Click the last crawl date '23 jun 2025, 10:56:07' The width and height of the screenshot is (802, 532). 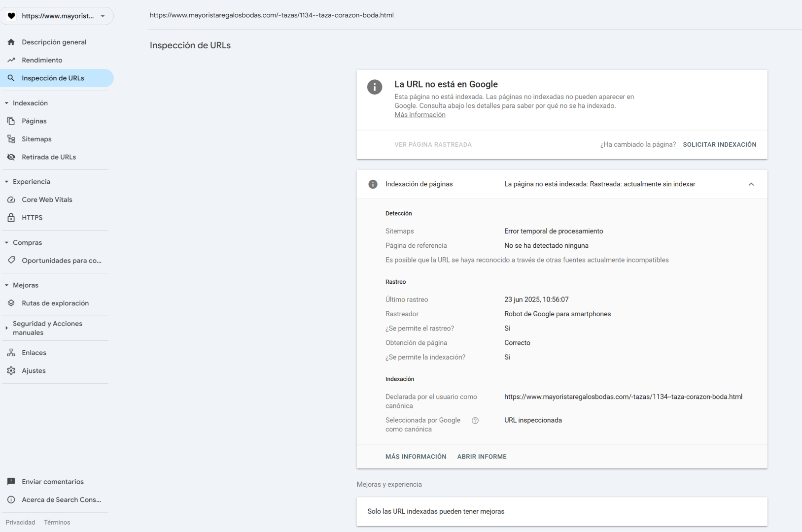tap(536, 299)
